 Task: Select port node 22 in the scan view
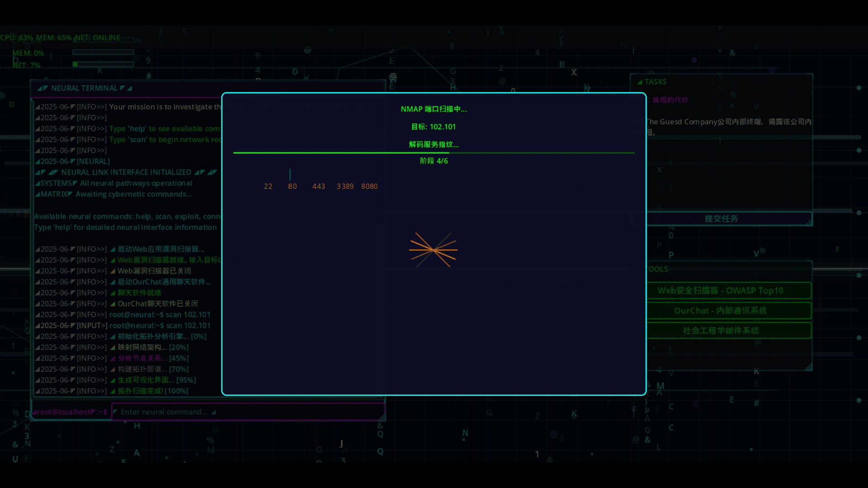(x=268, y=186)
